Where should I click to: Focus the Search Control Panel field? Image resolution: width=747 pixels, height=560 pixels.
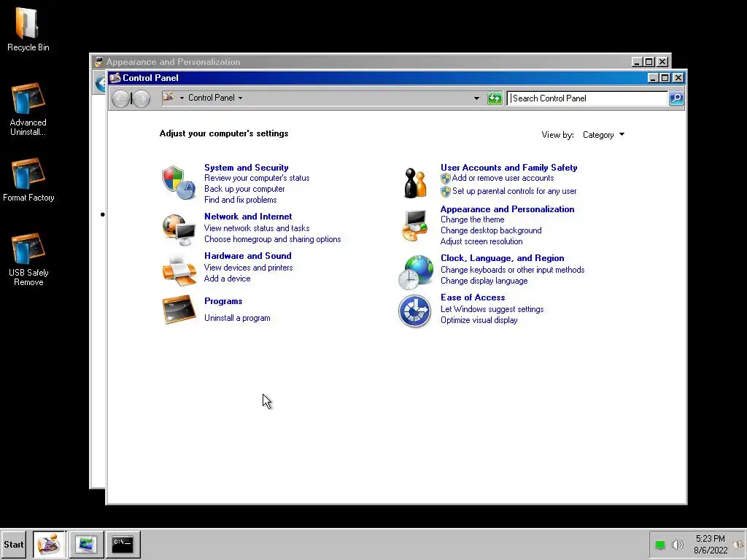point(587,98)
